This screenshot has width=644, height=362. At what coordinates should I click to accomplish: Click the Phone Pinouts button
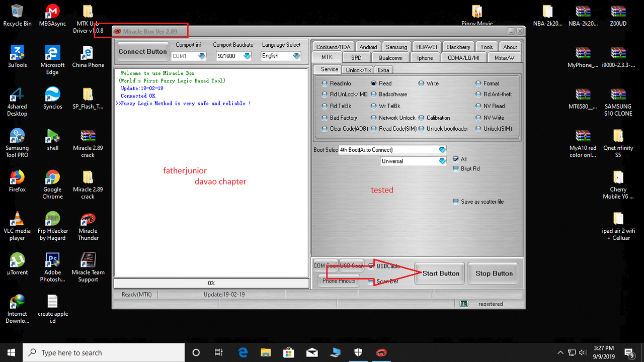click(x=339, y=281)
